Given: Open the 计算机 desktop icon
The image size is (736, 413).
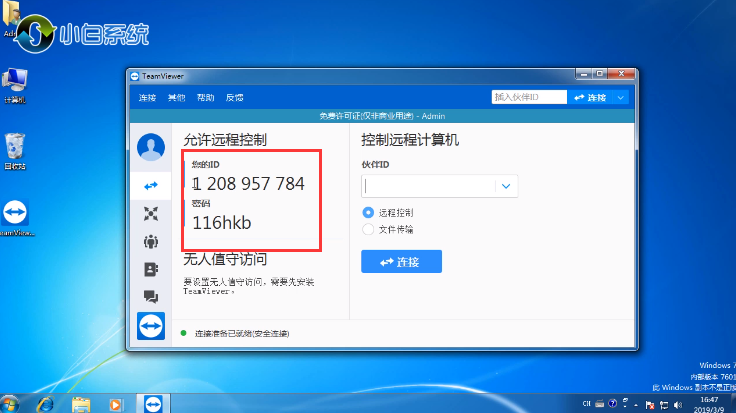Looking at the screenshot, I should pyautogui.click(x=15, y=85).
